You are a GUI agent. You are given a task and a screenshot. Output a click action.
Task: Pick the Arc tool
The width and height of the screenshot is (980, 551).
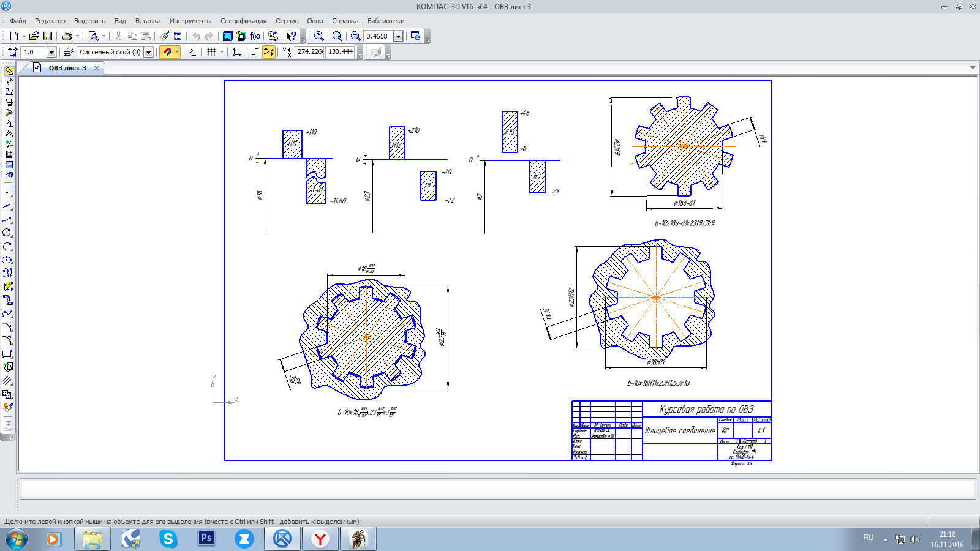pyautogui.click(x=7, y=246)
